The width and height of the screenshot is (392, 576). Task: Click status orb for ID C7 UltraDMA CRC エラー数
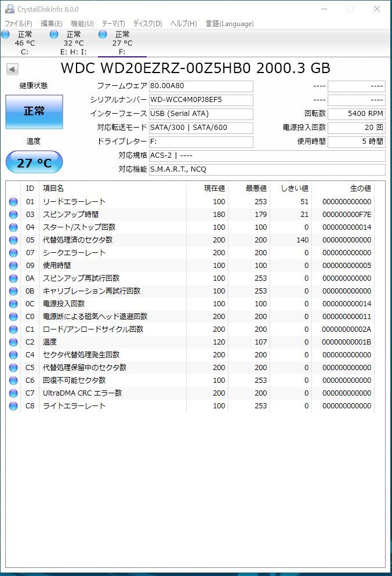click(13, 393)
